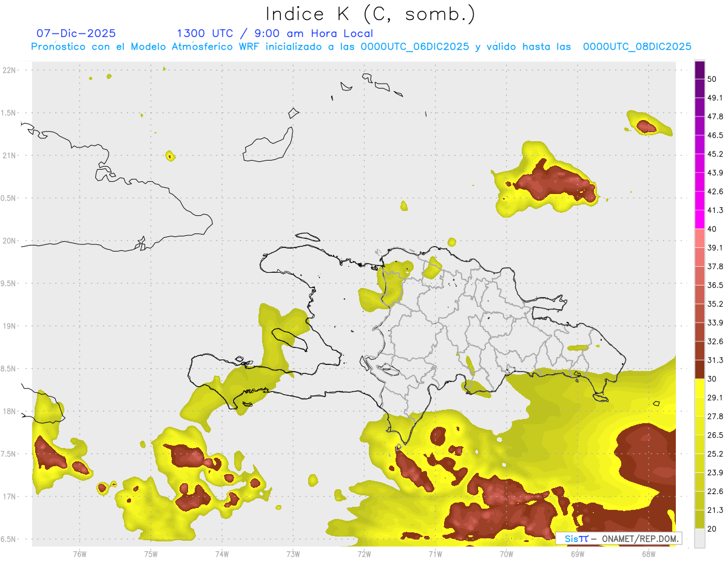
Task: Pick the light gray swatch below value 20
Action: coord(699,538)
